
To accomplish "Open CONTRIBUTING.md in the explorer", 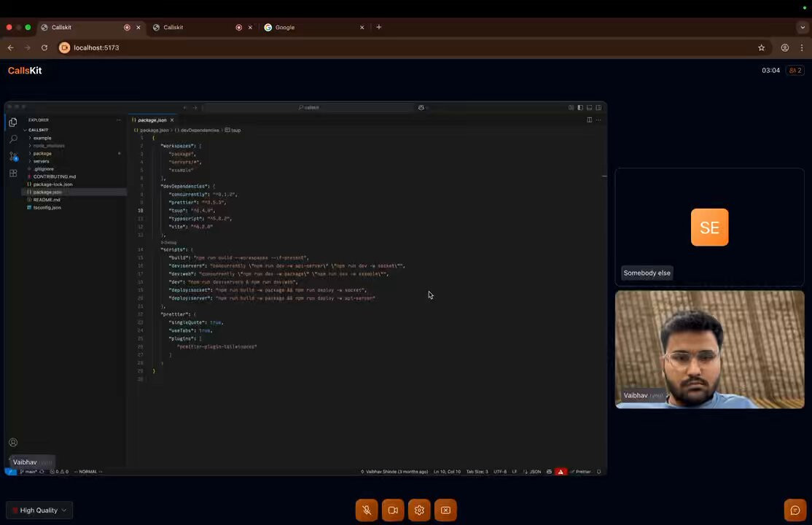I will pyautogui.click(x=55, y=176).
